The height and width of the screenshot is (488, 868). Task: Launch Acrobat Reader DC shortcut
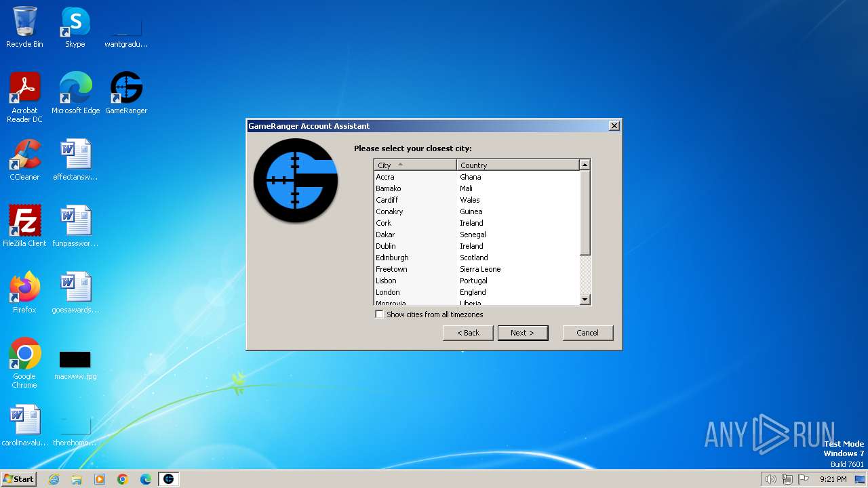(24, 98)
